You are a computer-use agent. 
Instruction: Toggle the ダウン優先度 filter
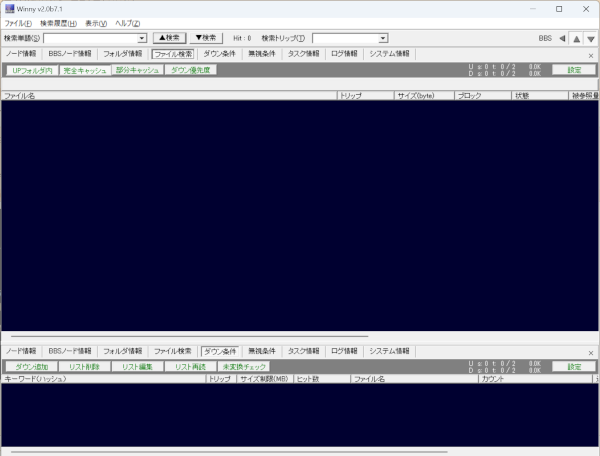(191, 70)
